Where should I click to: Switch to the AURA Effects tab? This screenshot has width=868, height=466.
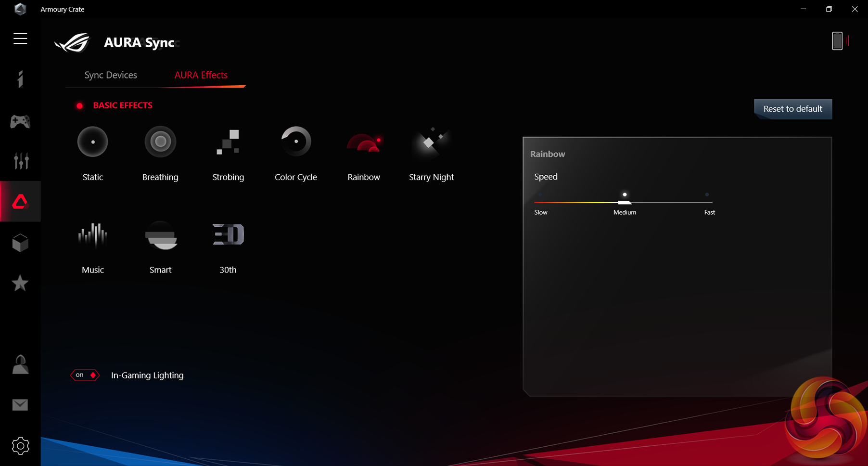click(201, 75)
